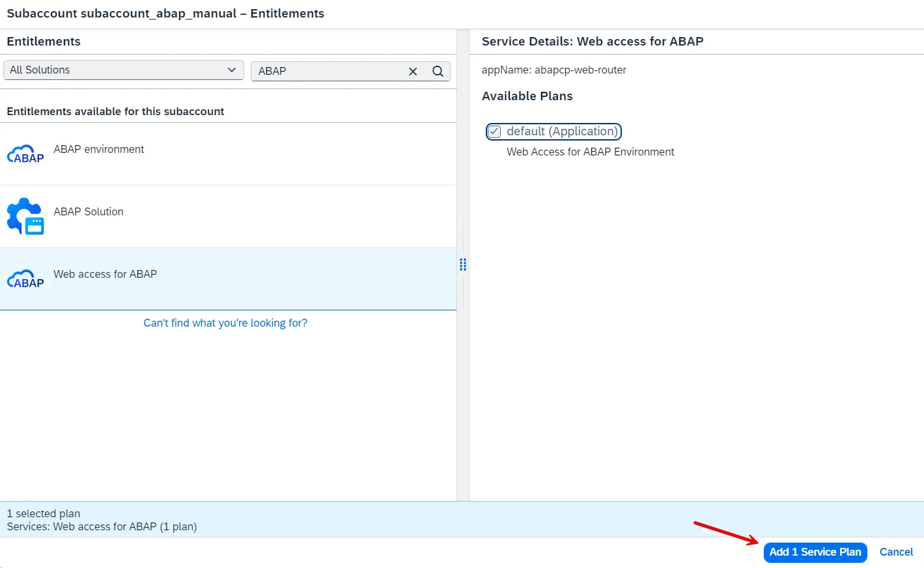Open Can't find what you're looking for link
The image size is (924, 568).
[225, 323]
